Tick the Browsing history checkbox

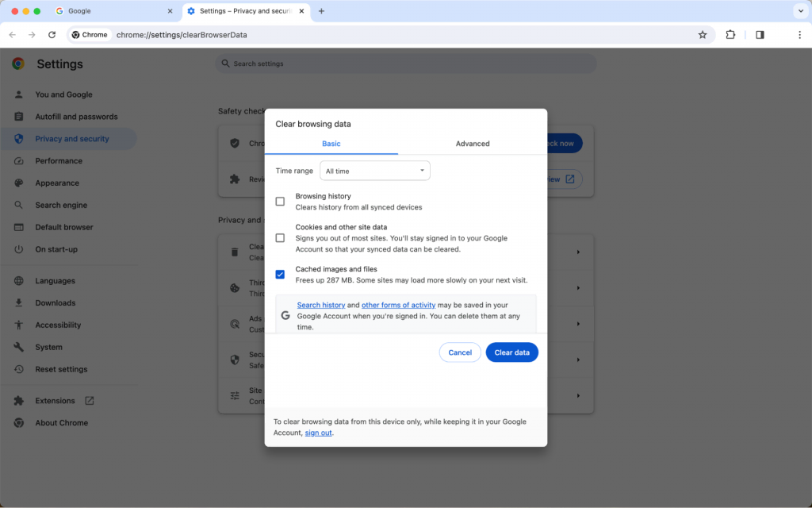[x=280, y=202]
